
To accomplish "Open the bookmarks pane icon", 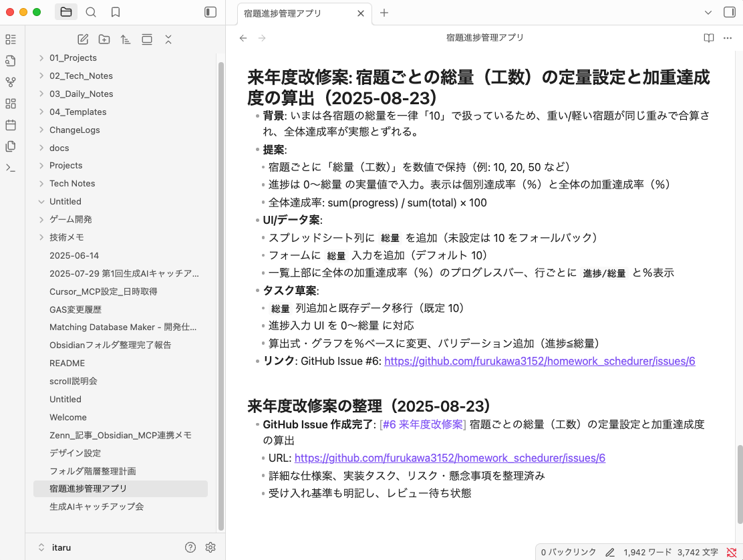I will [x=116, y=12].
